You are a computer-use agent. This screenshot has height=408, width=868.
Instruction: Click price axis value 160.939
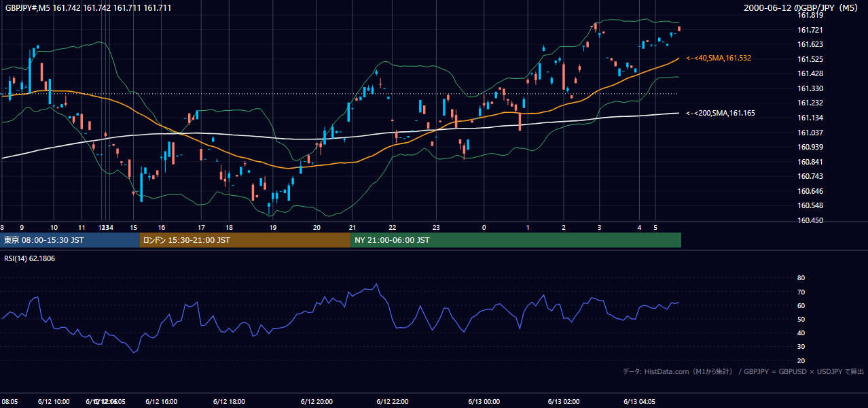click(x=810, y=148)
